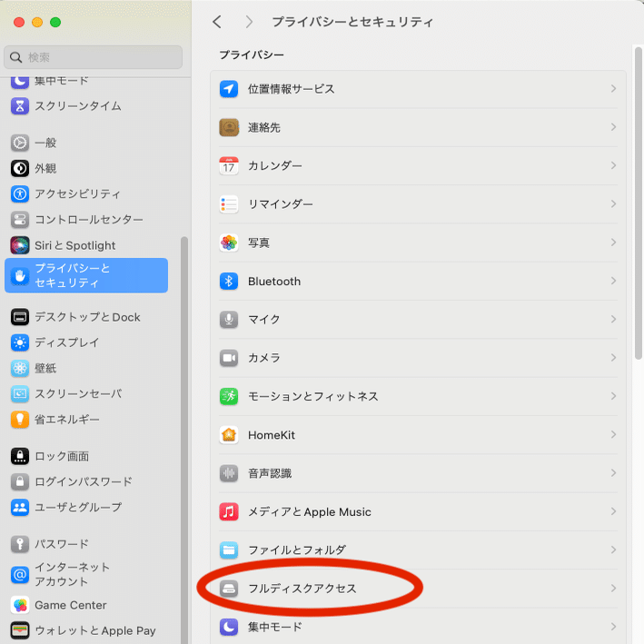
Task: Expand 写真 row chevron
Action: [613, 243]
